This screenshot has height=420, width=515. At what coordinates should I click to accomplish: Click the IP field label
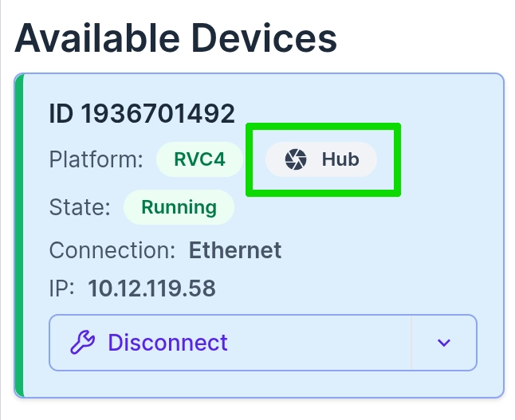coord(61,288)
